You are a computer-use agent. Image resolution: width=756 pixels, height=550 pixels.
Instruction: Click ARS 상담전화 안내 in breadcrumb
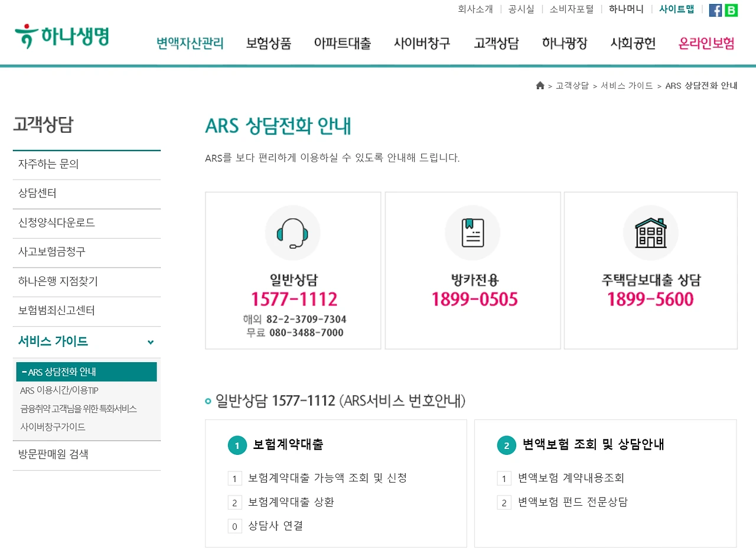702,86
